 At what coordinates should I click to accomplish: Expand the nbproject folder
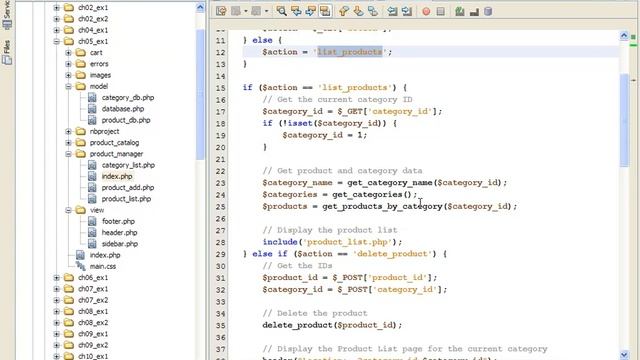(69, 131)
